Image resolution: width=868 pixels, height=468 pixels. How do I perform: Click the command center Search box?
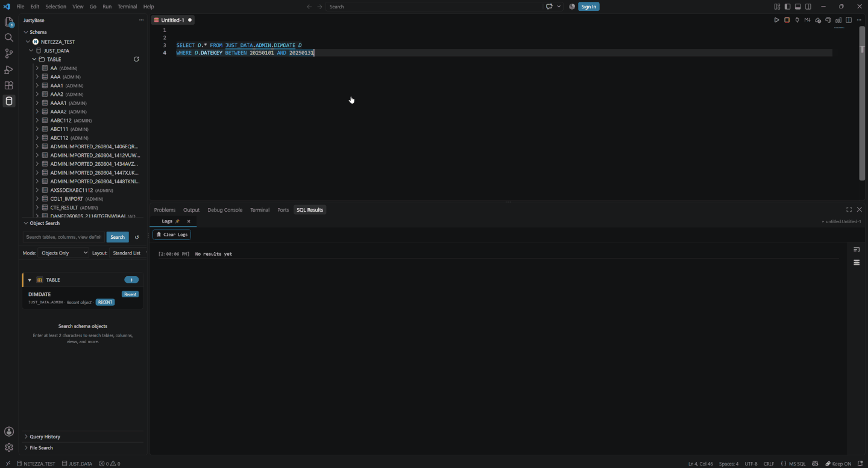tap(435, 7)
